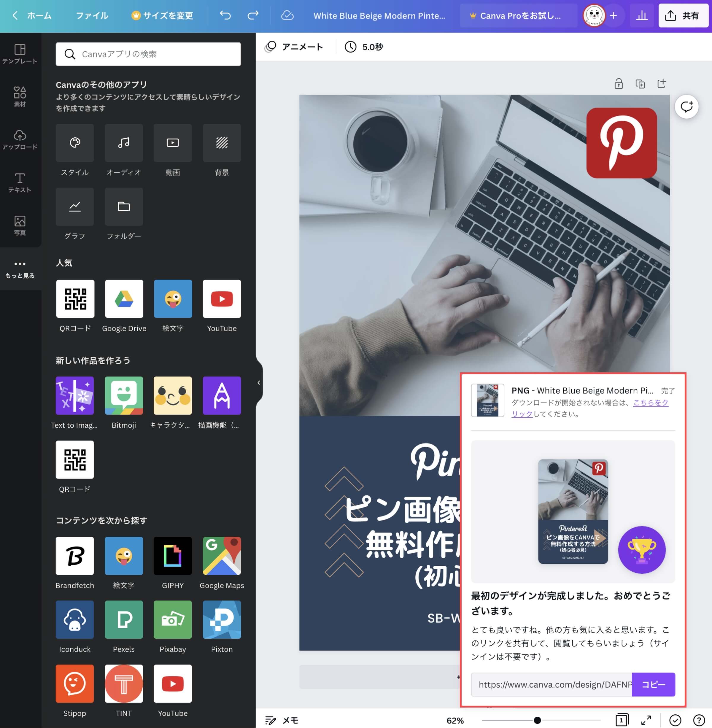The height and width of the screenshot is (728, 712).
Task: Click サイズを変更 resize option
Action: tap(162, 15)
